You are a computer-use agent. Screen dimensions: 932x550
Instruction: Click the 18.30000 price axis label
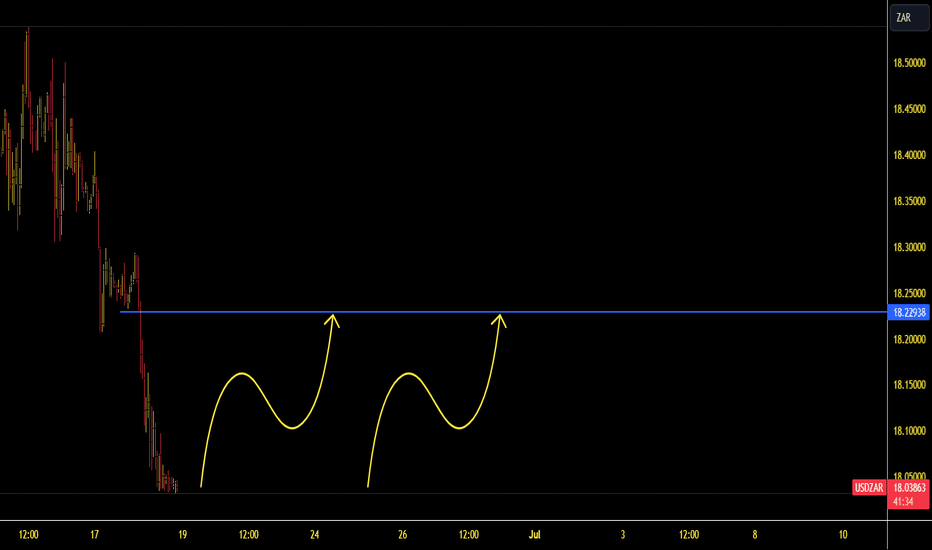(x=909, y=247)
